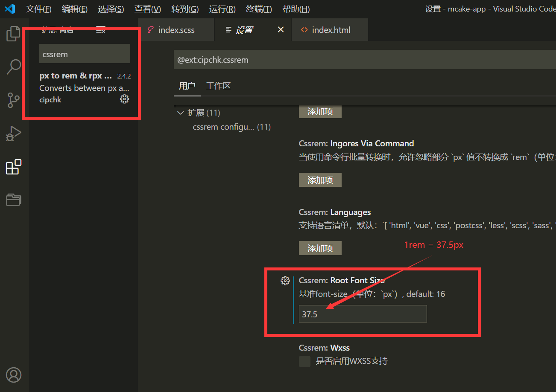Click the Cssrem: Wxss heading
Image resolution: width=556 pixels, height=392 pixels.
[324, 348]
